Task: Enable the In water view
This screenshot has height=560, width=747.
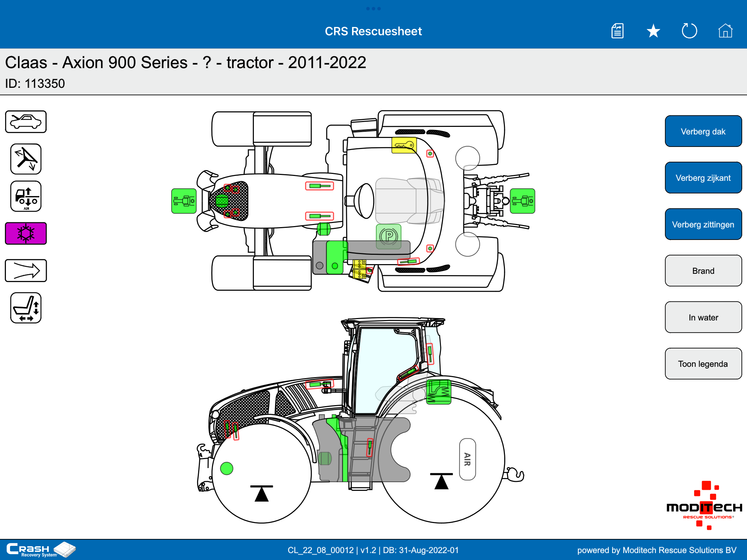Action: click(x=703, y=317)
